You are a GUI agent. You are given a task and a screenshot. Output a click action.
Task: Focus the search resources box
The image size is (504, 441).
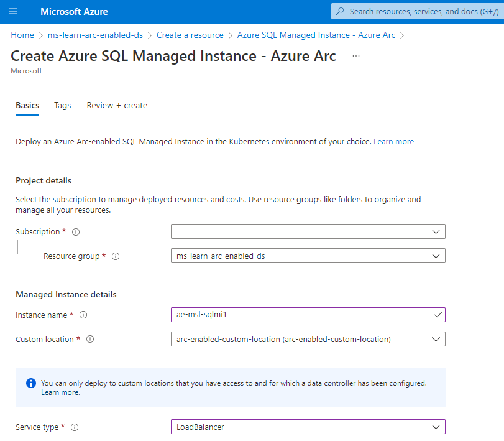418,12
